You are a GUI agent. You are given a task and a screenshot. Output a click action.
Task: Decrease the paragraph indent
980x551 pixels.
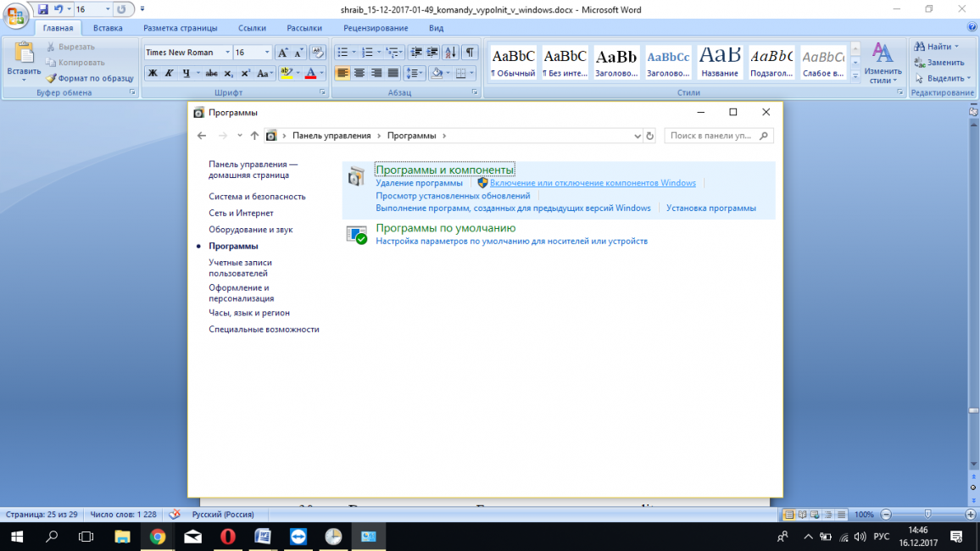415,53
